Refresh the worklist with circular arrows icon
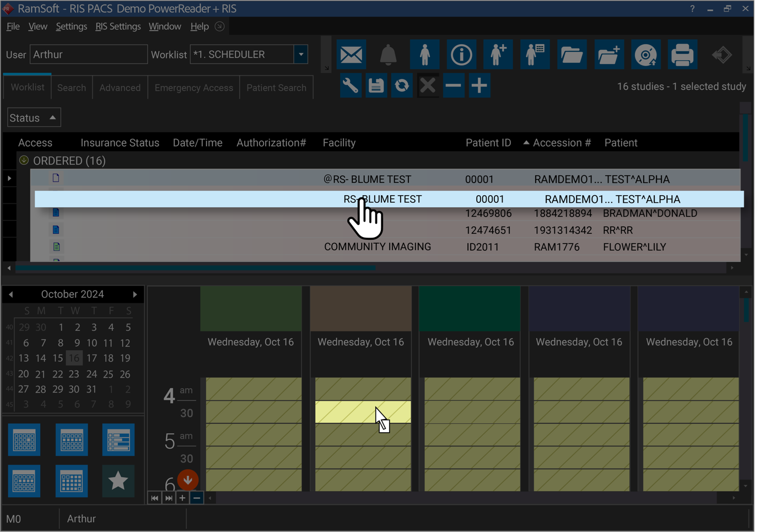The height and width of the screenshot is (532, 760). point(402,85)
